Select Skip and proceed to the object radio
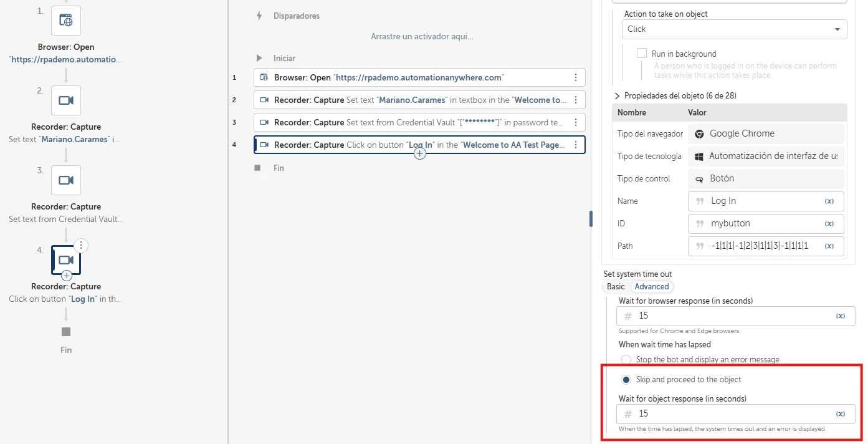Screen dimensions: 868x444 pyautogui.click(x=626, y=380)
